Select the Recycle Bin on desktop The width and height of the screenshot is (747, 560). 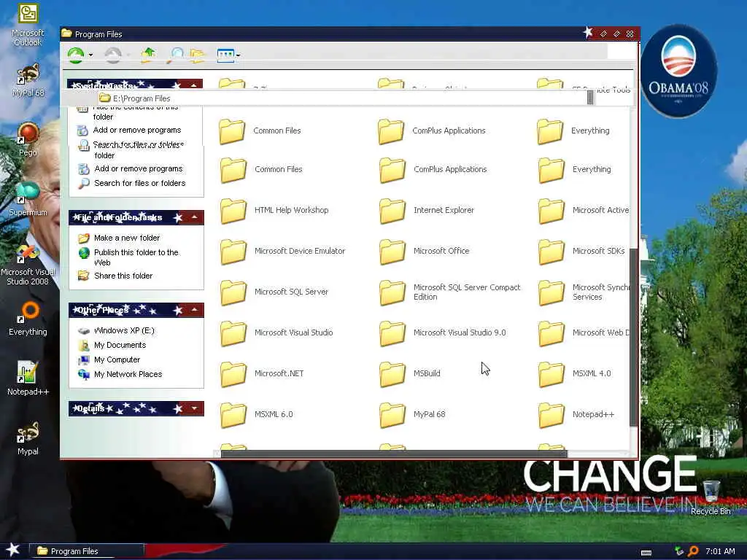[x=711, y=497]
